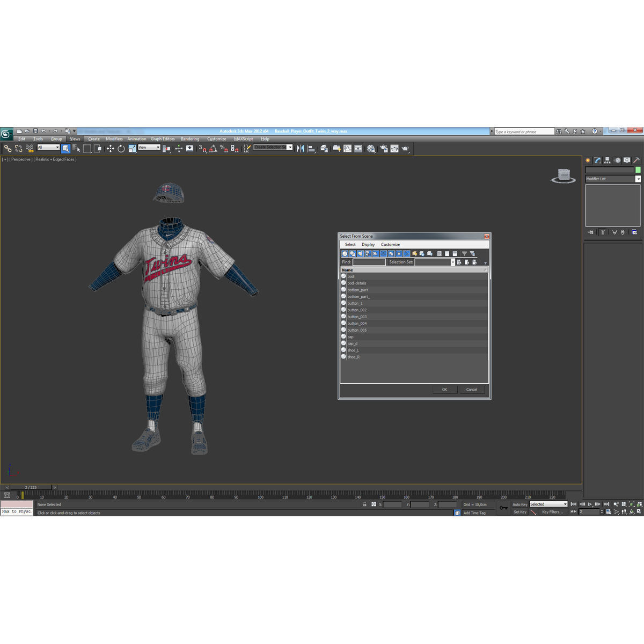Activate the Select and Move tool

pos(111,149)
